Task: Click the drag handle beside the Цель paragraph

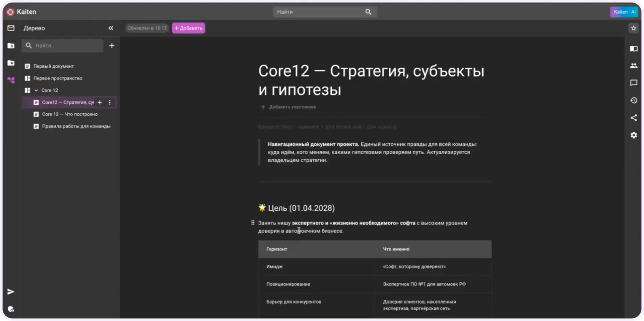Action: tap(253, 223)
